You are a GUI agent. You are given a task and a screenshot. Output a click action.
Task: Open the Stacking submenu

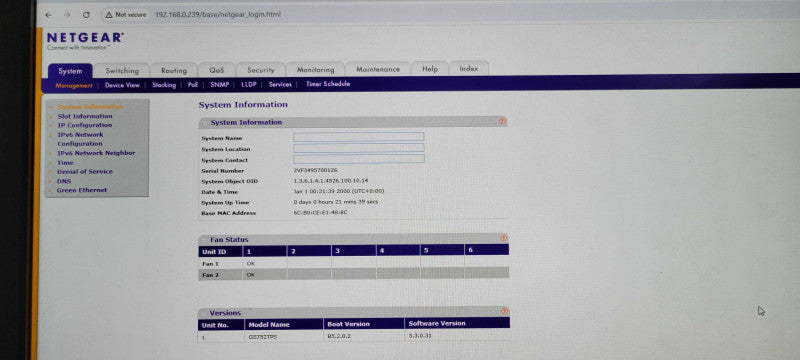click(164, 85)
